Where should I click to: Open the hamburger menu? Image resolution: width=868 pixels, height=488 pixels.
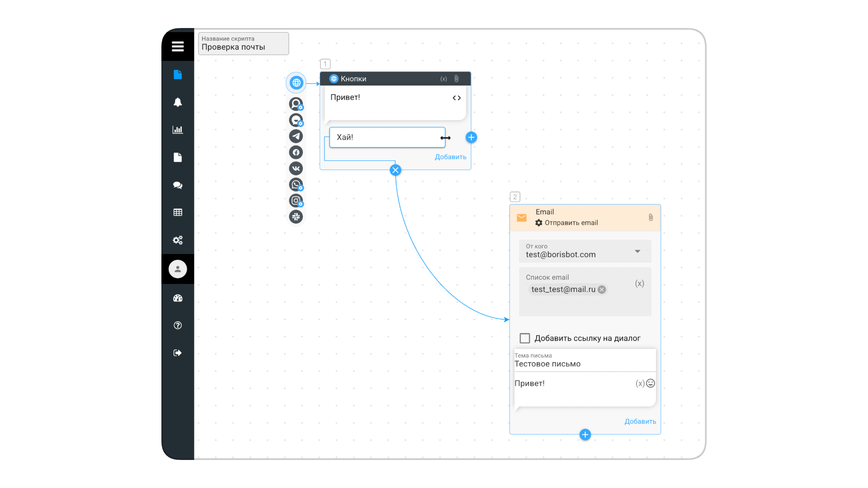(178, 46)
